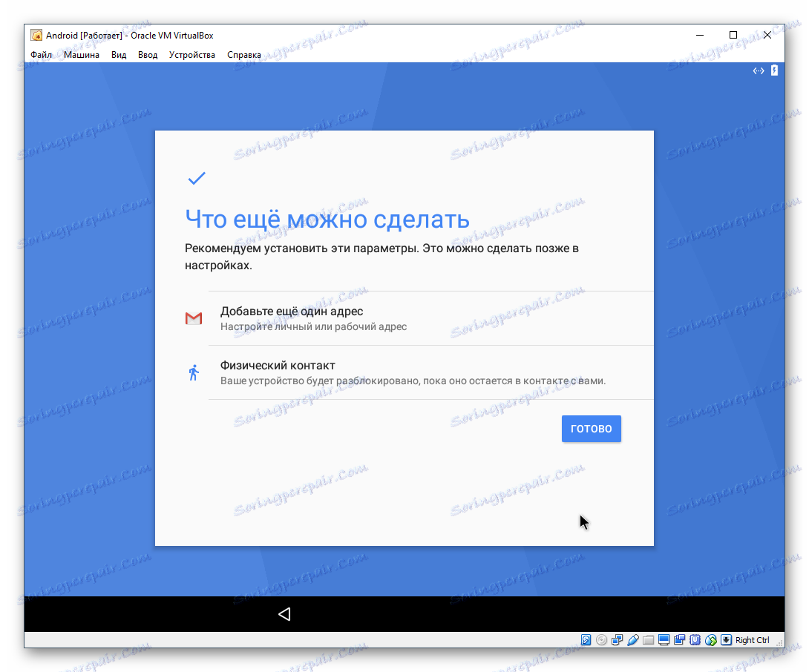Image resolution: width=809 pixels, height=672 pixels.
Task: Click text 'Ваше устройство будет разблокировано'
Action: click(320, 381)
